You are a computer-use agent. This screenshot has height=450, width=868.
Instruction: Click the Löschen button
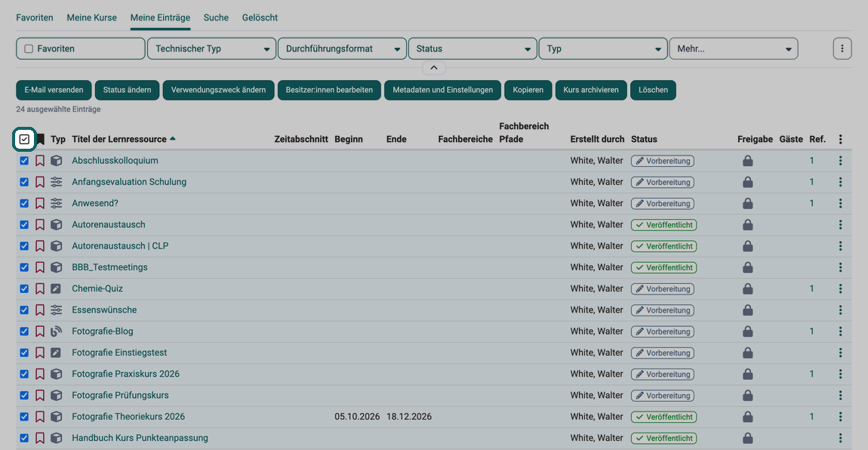click(x=653, y=90)
